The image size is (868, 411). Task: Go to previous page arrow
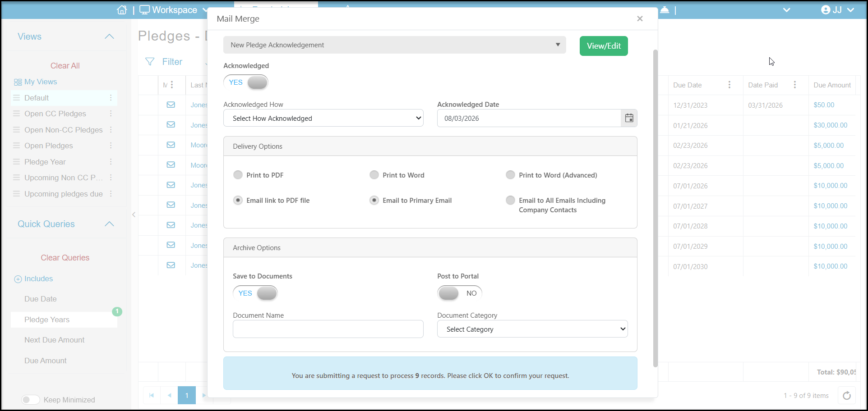(x=169, y=395)
